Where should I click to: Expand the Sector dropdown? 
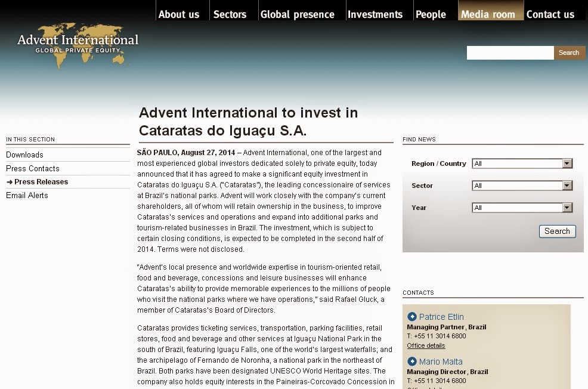tap(522, 186)
